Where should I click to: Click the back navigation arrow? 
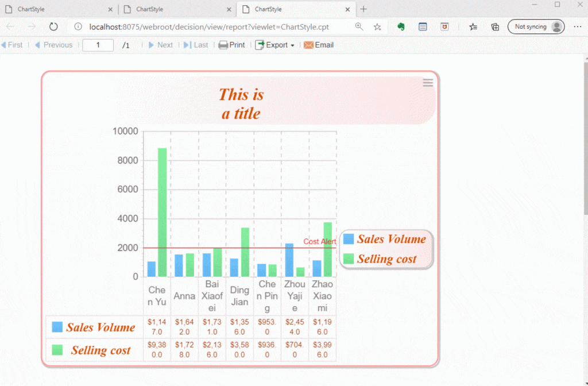10,26
